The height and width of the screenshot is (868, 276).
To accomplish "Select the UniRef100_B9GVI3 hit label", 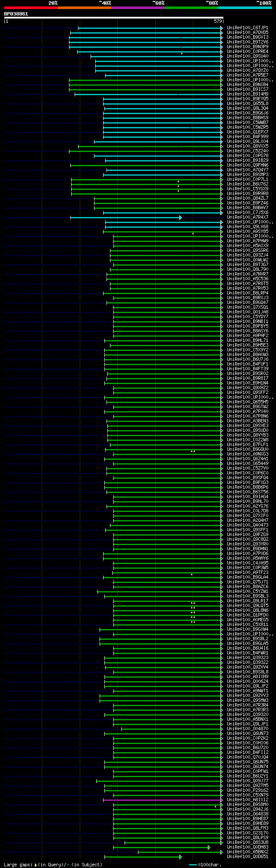I will click(248, 37).
